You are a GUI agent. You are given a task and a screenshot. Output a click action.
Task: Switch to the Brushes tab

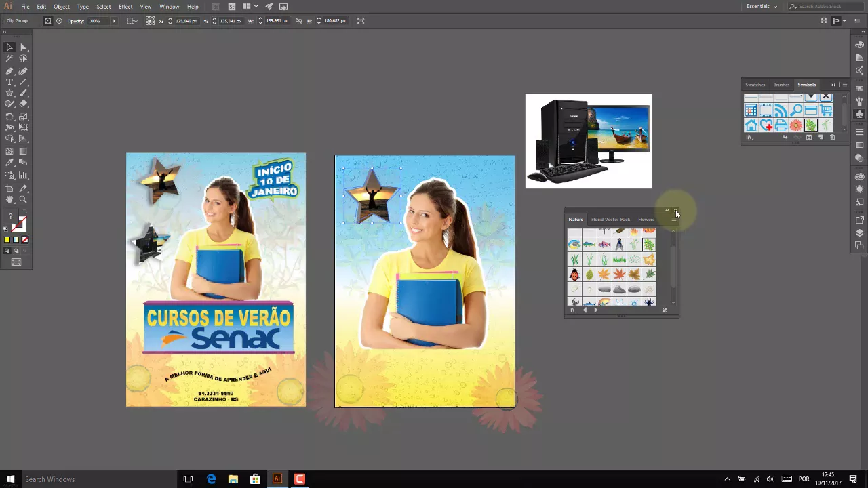(x=781, y=85)
